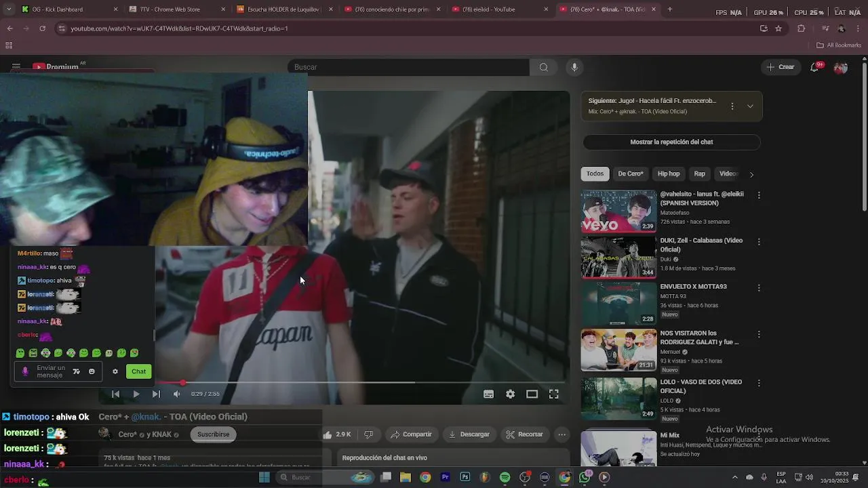Open options for DUKI Calabasas video
Image resolution: width=868 pixels, height=488 pixels.
[759, 241]
